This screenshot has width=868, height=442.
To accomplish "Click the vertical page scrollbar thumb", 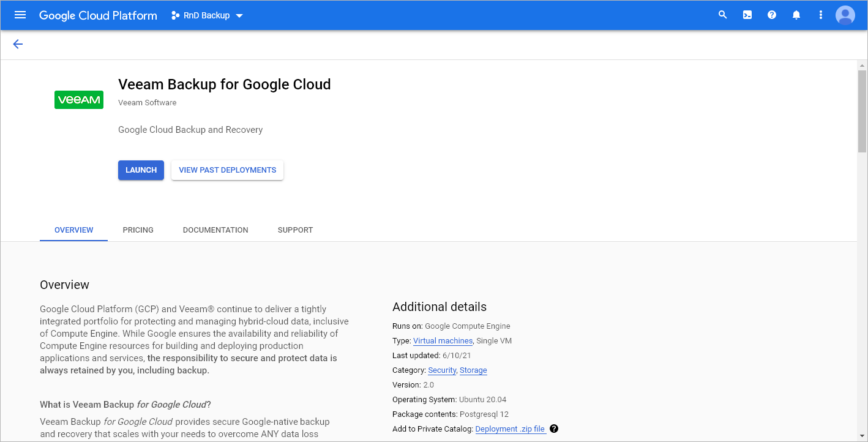I will 862,111.
